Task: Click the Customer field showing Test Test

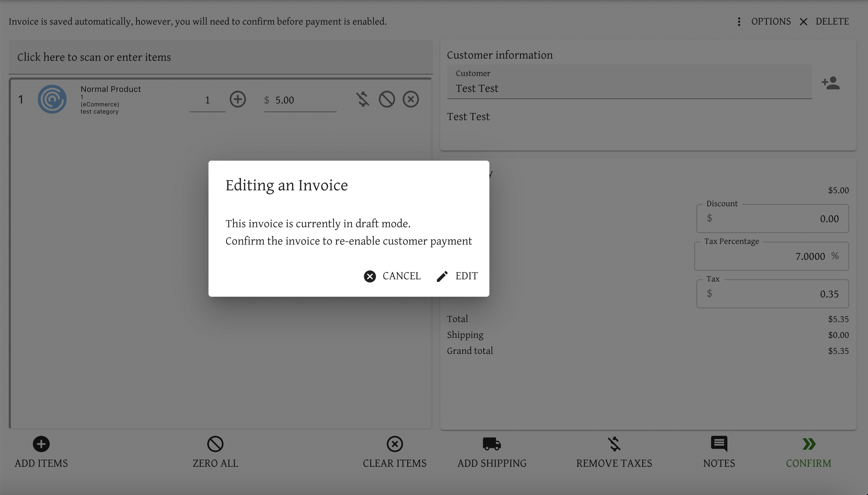Action: click(630, 82)
